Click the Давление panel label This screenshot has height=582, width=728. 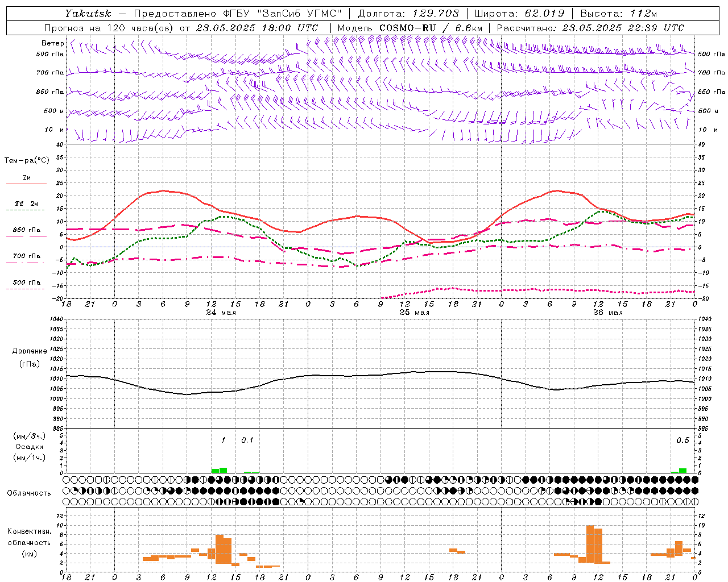(30, 351)
